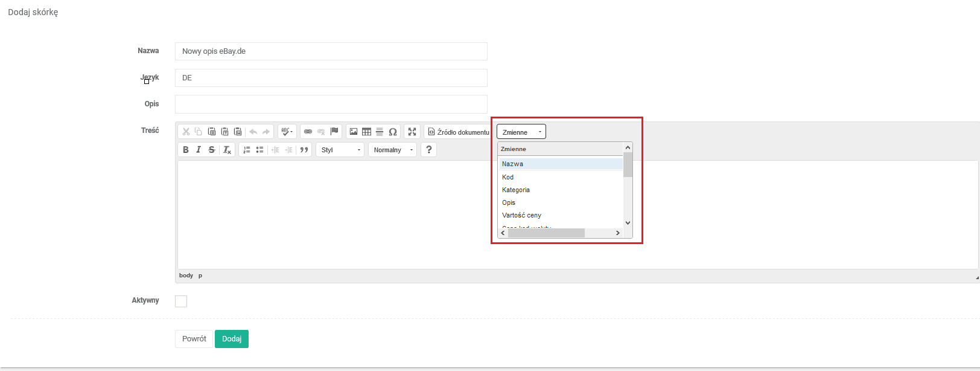Check the Aktywny checkbox

(181, 301)
